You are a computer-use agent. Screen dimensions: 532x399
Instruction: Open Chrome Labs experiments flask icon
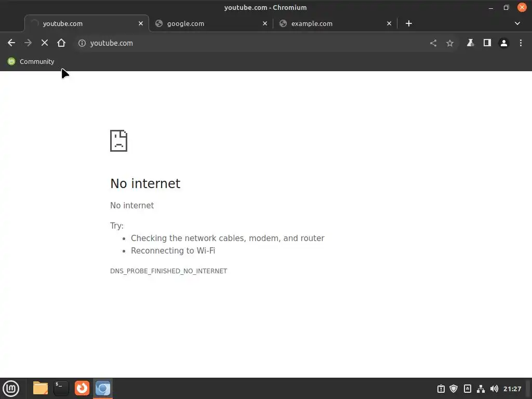click(x=470, y=43)
